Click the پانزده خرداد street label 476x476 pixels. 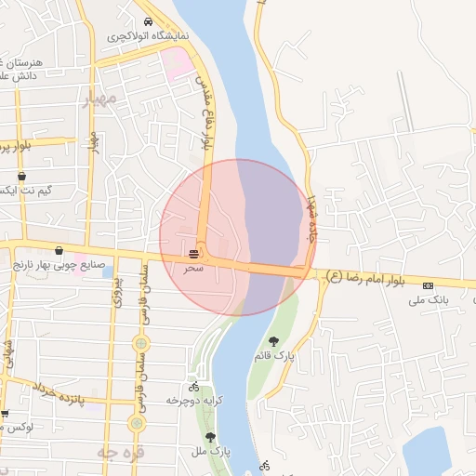[x=59, y=393]
